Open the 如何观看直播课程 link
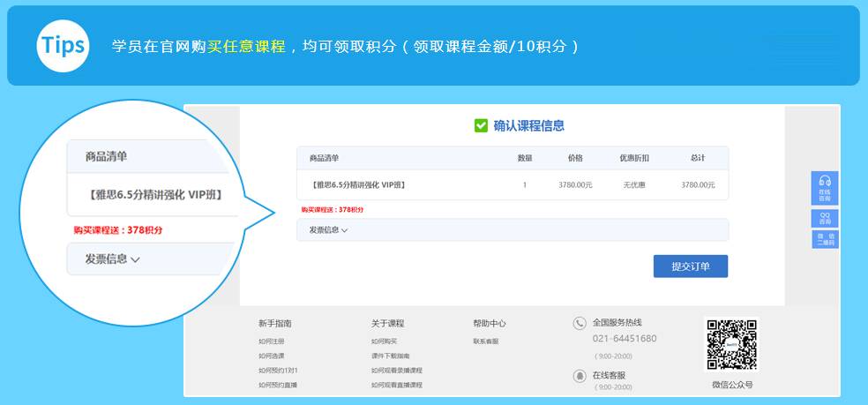 (396, 385)
